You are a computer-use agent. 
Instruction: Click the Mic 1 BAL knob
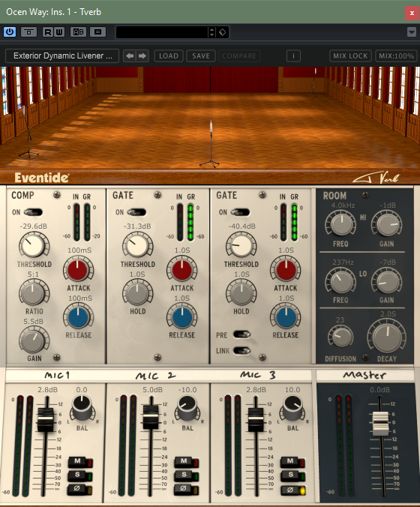[82, 409]
